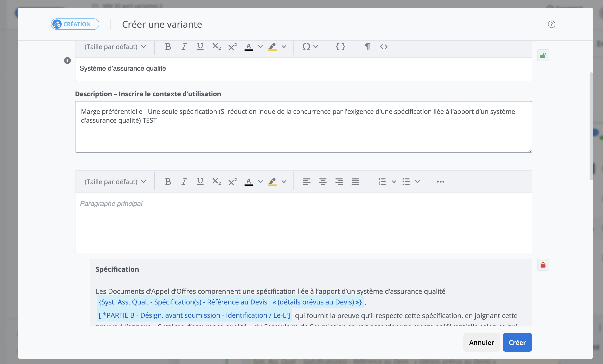Justify text in main paragraph toolbar

click(355, 182)
